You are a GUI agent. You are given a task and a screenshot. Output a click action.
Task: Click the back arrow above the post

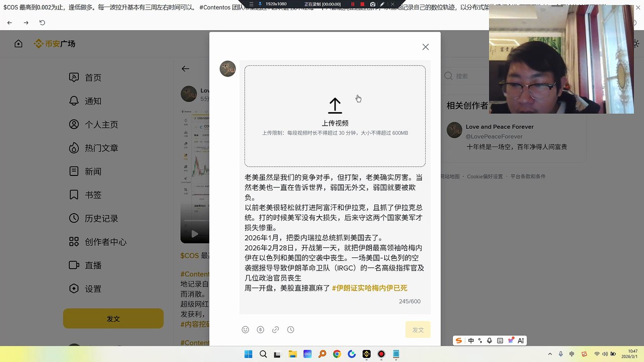[x=186, y=69]
